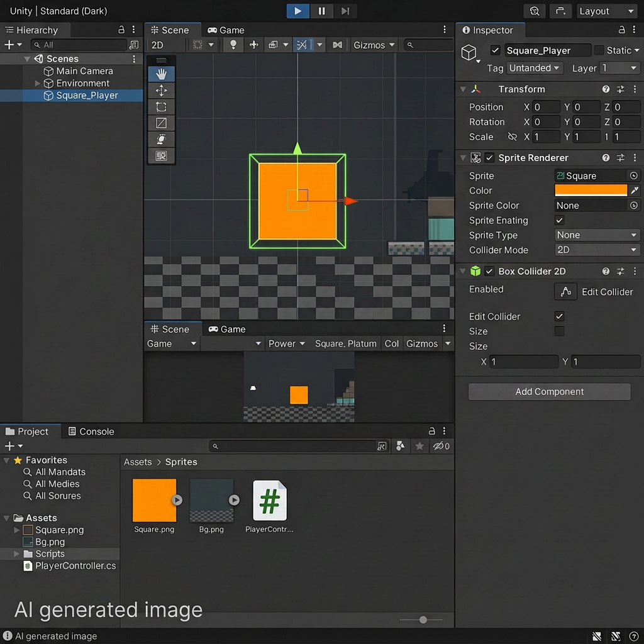Viewport: 644px width, 644px height.
Task: Lock the Inspector panel
Action: click(x=621, y=30)
